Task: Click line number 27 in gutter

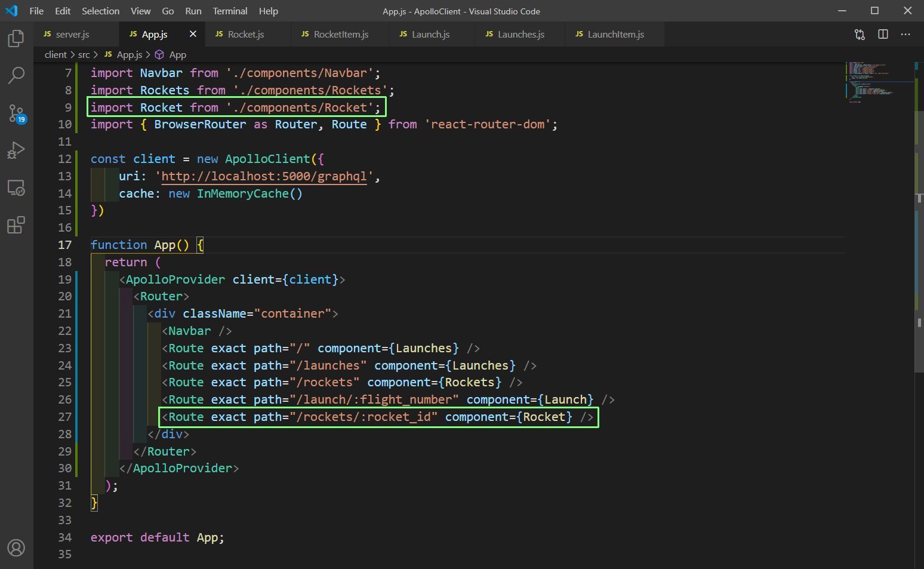Action: [x=64, y=417]
